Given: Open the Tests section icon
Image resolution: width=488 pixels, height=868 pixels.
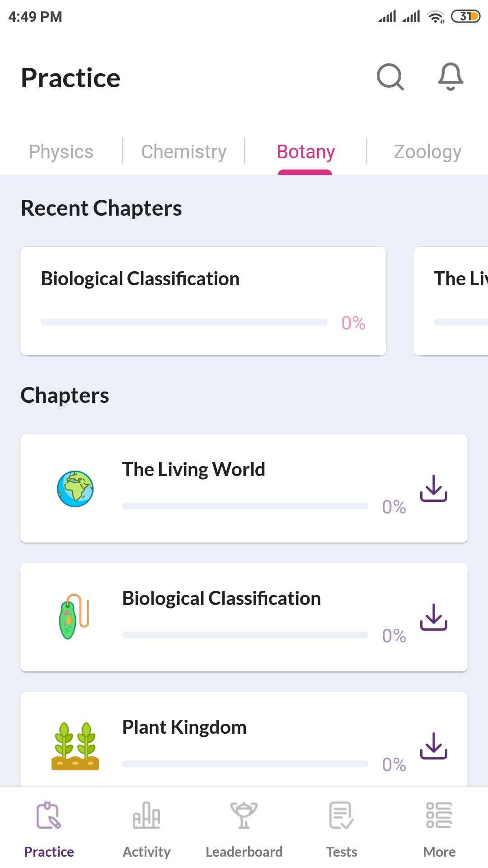Looking at the screenshot, I should pos(342,816).
